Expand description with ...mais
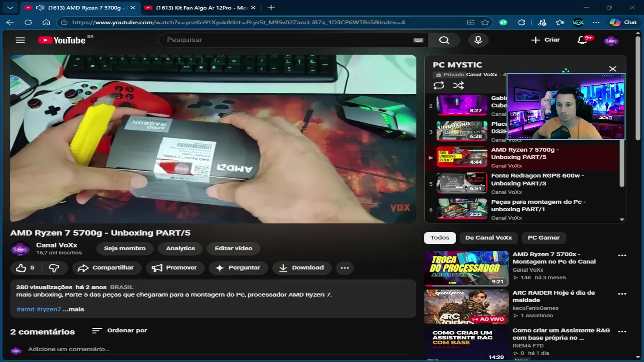The height and width of the screenshot is (362, 644). coord(73,309)
